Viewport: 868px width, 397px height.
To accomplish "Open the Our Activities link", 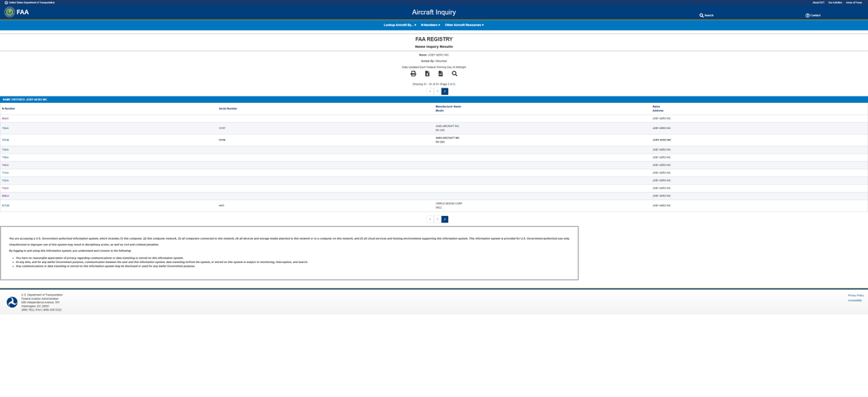I will click(x=835, y=2).
